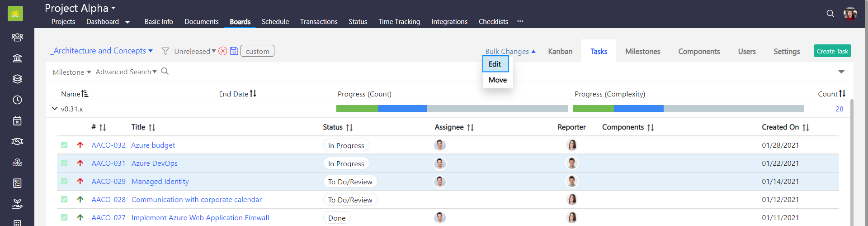Uncheck the AACO-027 task checkbox
Viewport: 868px width, 226px height.
pyautogui.click(x=64, y=218)
